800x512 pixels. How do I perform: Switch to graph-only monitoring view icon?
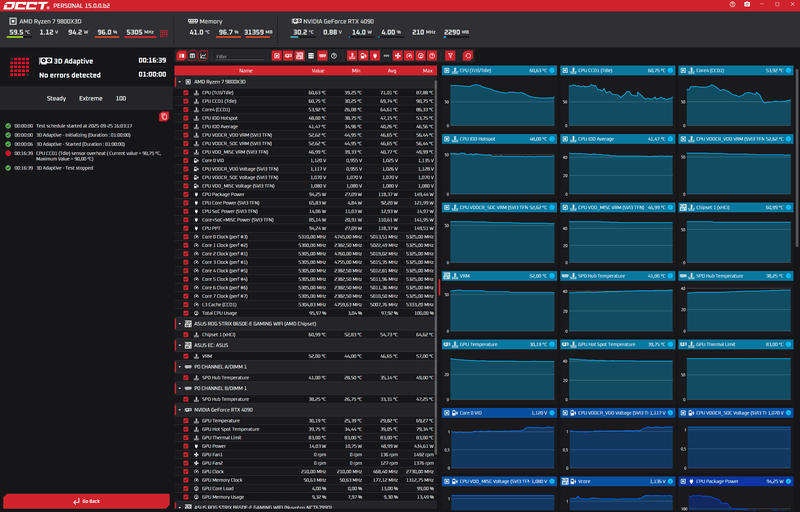(x=203, y=56)
